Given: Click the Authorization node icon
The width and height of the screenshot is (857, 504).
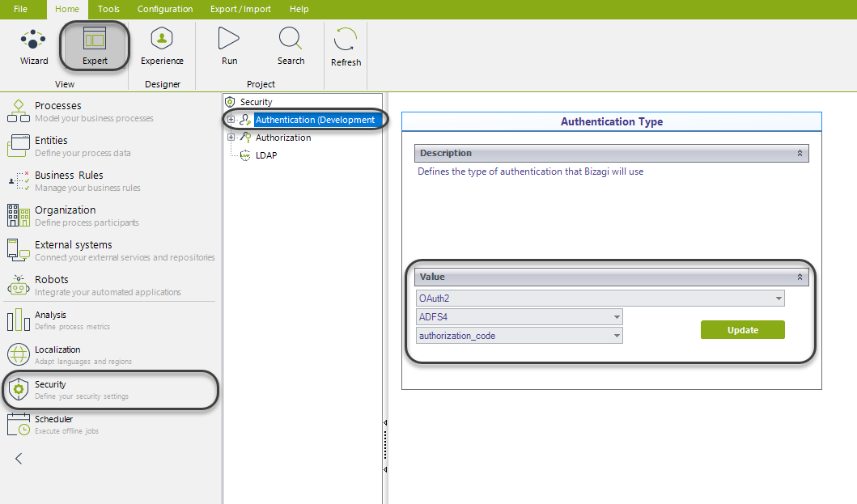Looking at the screenshot, I should coord(245,138).
